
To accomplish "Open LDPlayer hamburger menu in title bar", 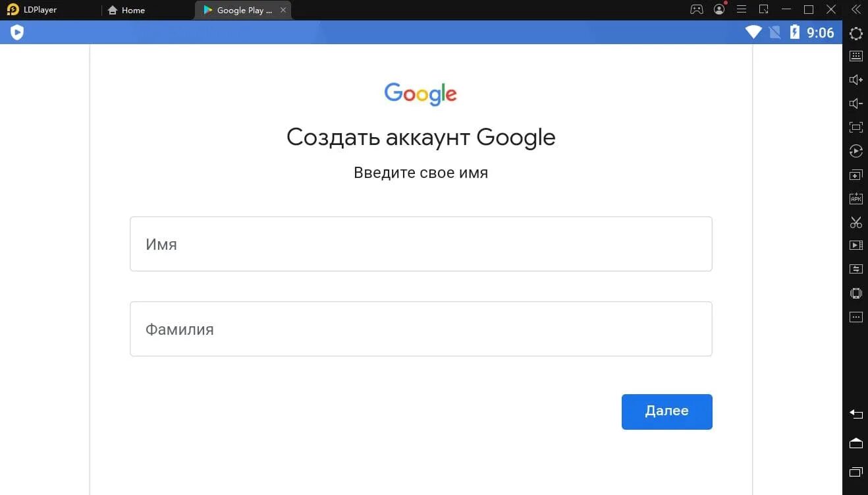I will pos(742,9).
